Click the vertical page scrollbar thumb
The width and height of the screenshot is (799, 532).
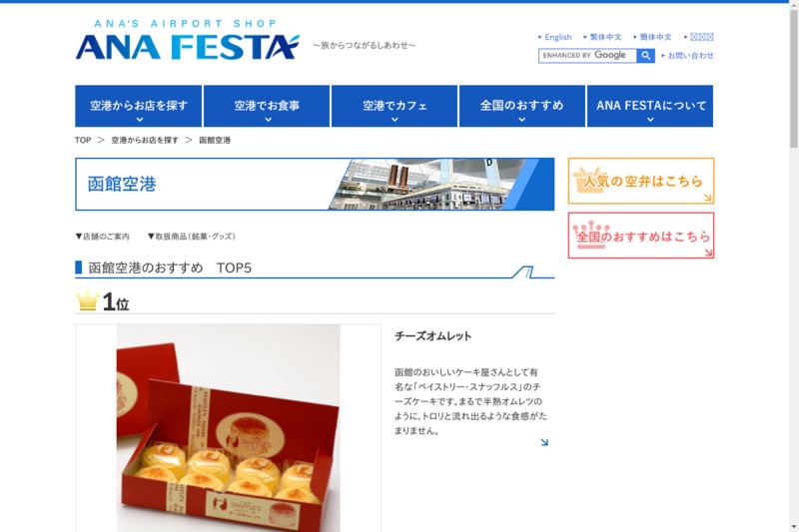coord(794,79)
